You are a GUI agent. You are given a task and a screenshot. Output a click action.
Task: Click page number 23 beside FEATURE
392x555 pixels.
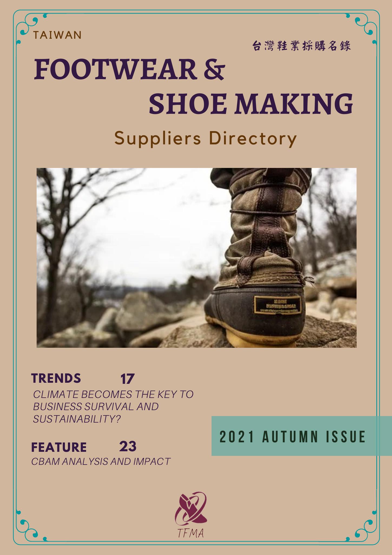point(128,446)
